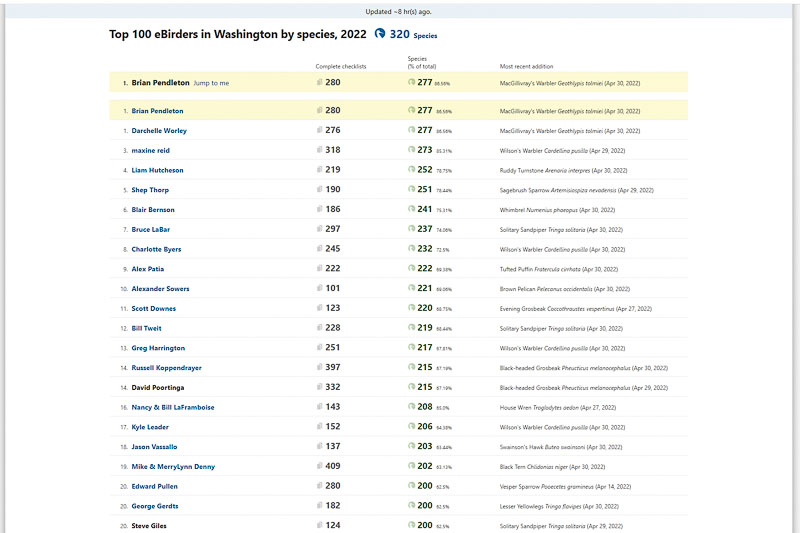Open the Nancy & Bill LaFramboise link
800x533 pixels.
[173, 407]
